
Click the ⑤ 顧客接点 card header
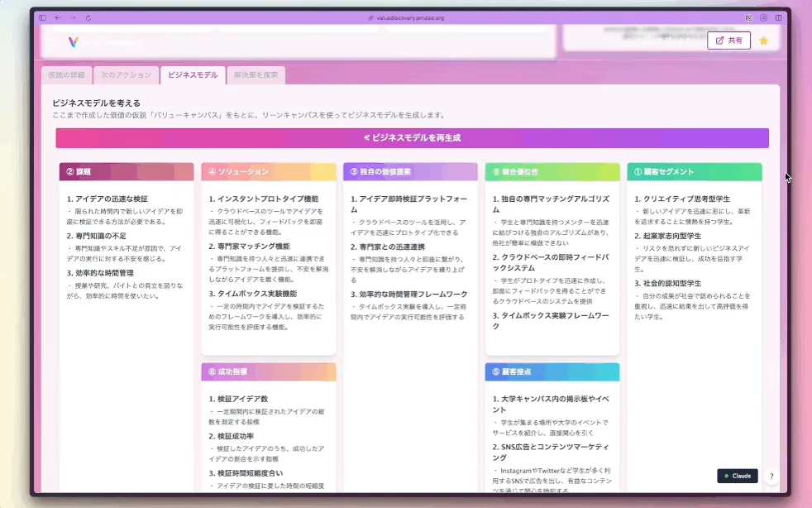(x=552, y=371)
